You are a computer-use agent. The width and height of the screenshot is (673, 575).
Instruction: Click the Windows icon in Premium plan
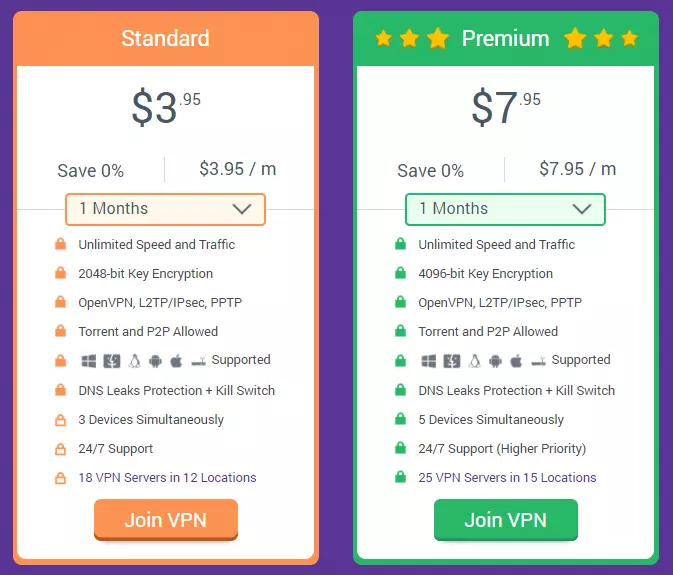pos(428,361)
